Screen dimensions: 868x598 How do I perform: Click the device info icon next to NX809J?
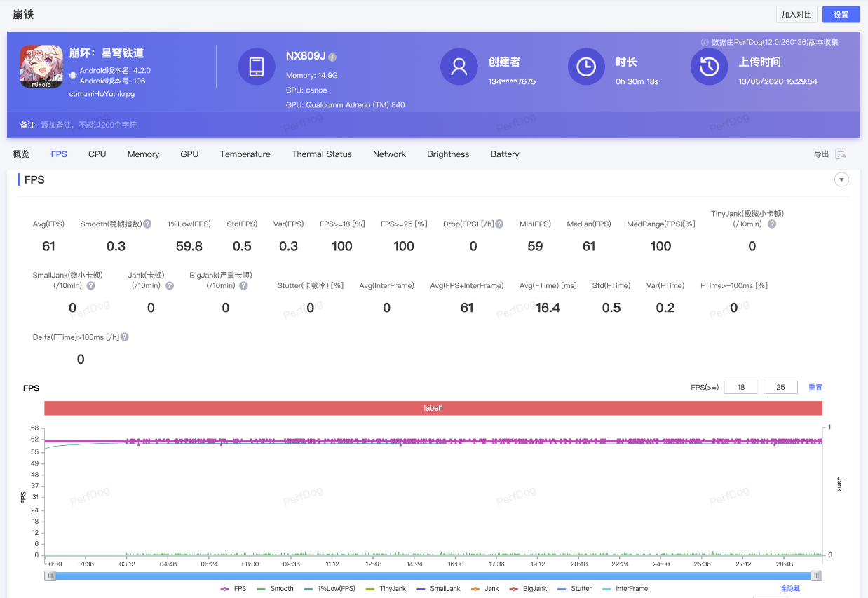332,57
